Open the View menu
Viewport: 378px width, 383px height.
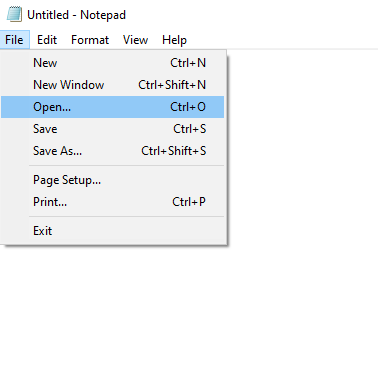[x=135, y=40]
